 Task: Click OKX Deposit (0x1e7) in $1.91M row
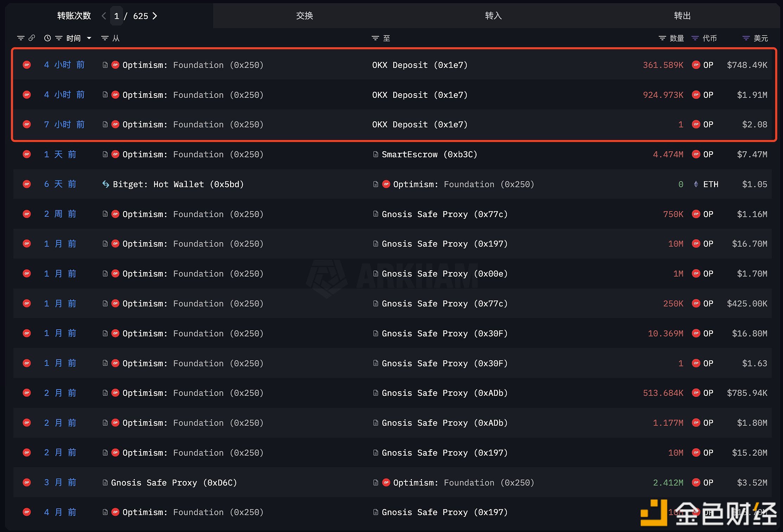420,95
